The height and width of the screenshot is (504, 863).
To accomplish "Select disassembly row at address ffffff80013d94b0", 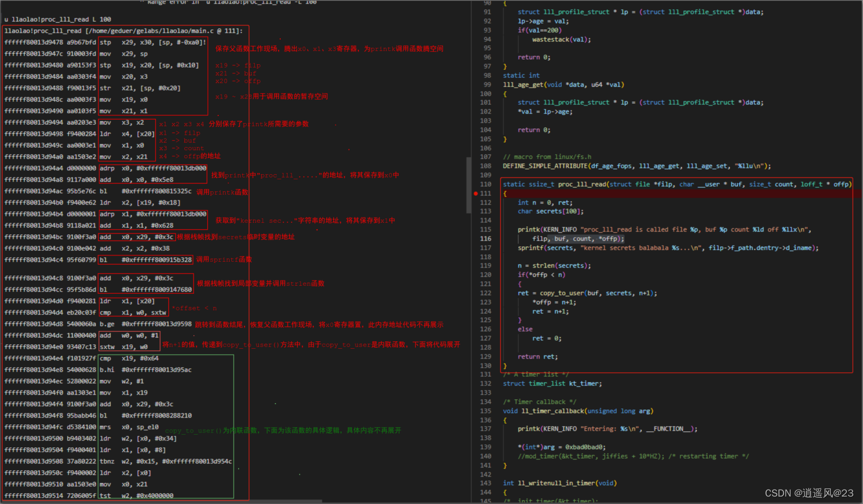I will 92,203.
